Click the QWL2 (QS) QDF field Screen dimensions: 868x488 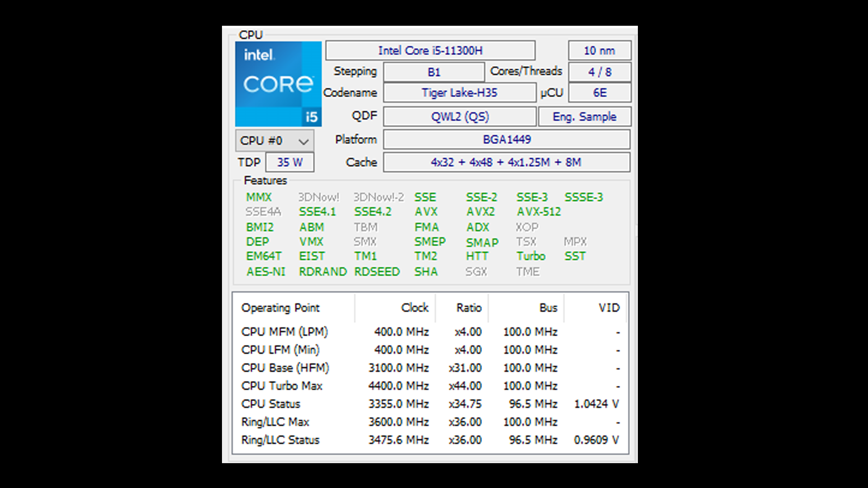click(459, 117)
